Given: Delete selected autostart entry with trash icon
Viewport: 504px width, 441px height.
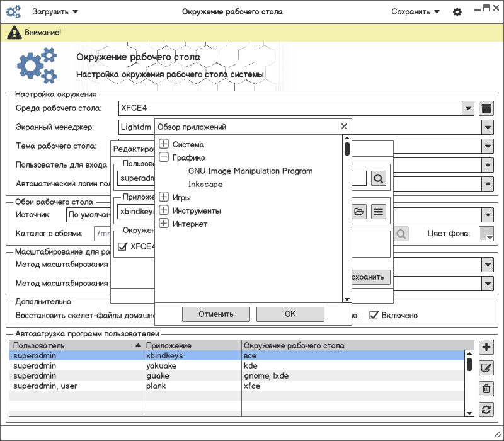Looking at the screenshot, I should (x=486, y=389).
